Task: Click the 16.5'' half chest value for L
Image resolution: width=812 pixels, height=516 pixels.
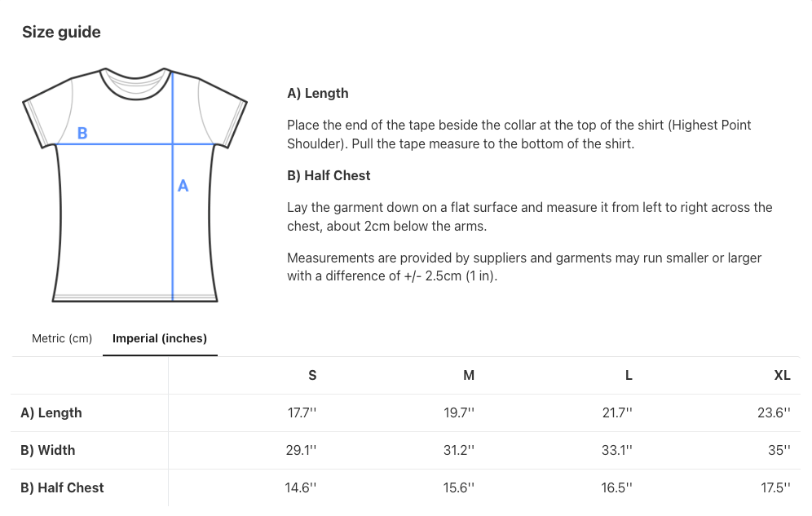Action: pyautogui.click(x=617, y=488)
